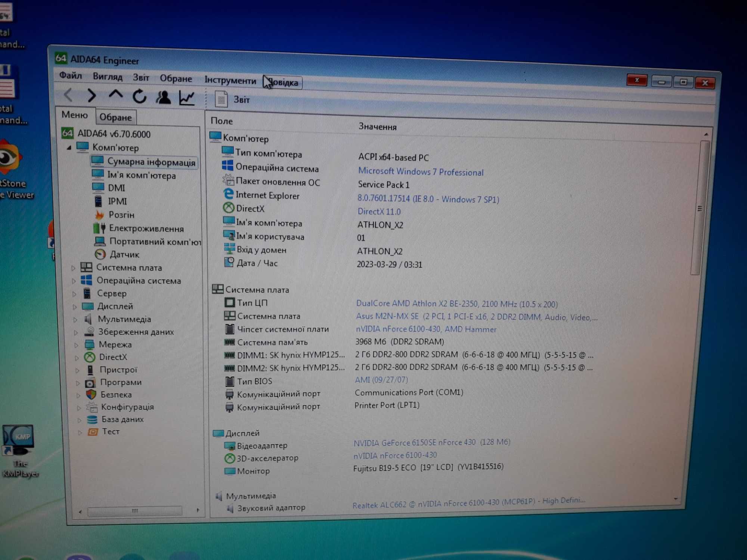Open the Вигляд menu
747x560 pixels.
coord(108,77)
